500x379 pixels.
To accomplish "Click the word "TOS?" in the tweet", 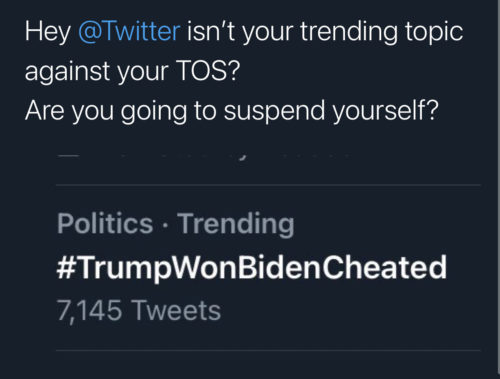I will click(208, 71).
